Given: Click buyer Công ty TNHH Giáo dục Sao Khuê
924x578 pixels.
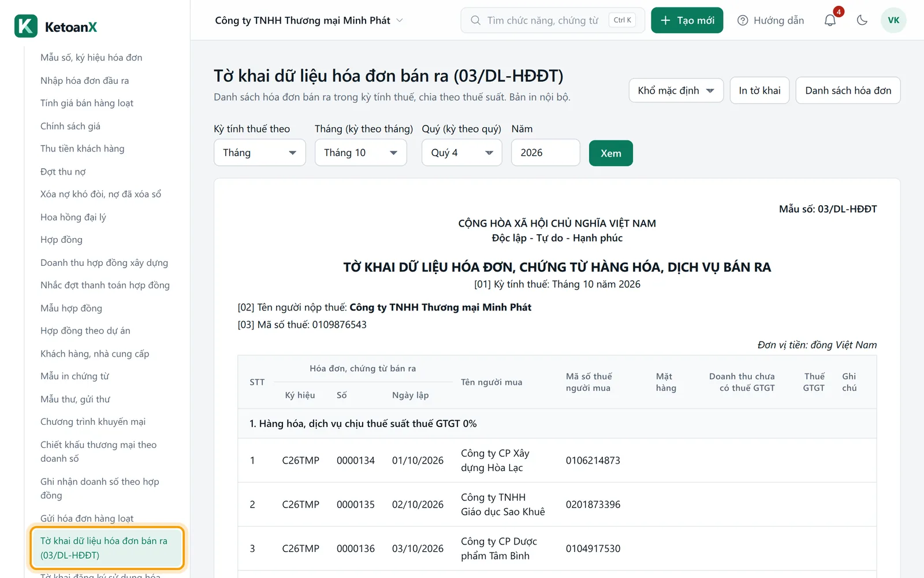Looking at the screenshot, I should coord(503,505).
